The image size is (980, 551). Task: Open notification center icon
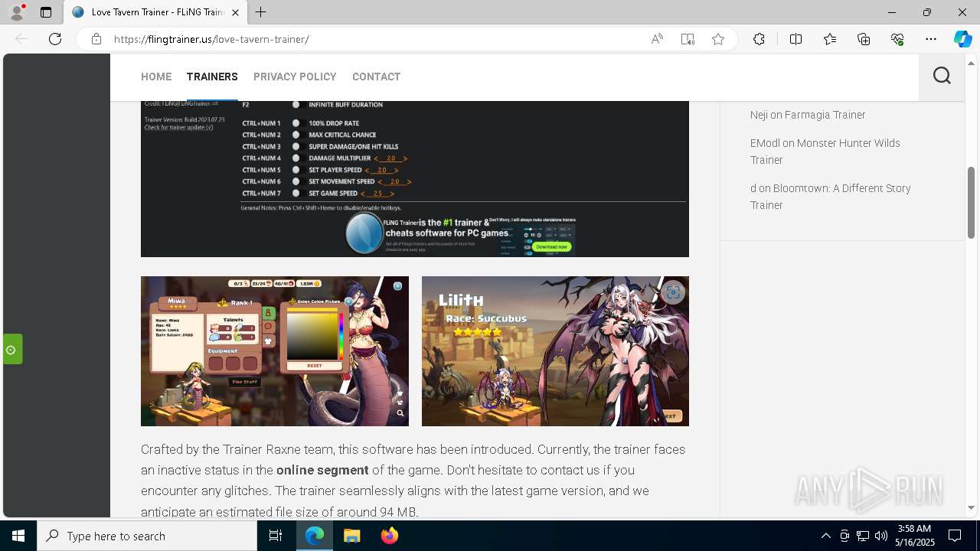pos(955,536)
